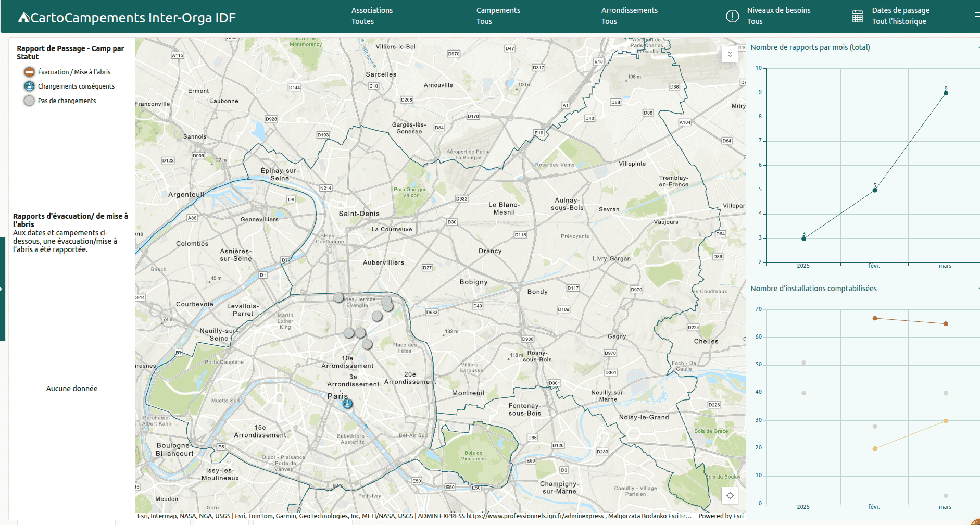Select the mars data point showing 9 reports
Image resolution: width=980 pixels, height=525 pixels.
pos(946,93)
